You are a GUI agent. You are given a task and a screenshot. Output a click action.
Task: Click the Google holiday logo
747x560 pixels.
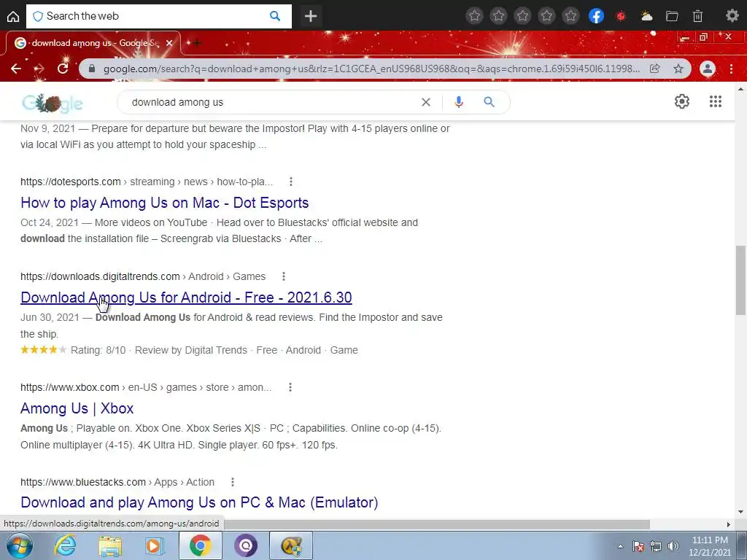click(52, 102)
